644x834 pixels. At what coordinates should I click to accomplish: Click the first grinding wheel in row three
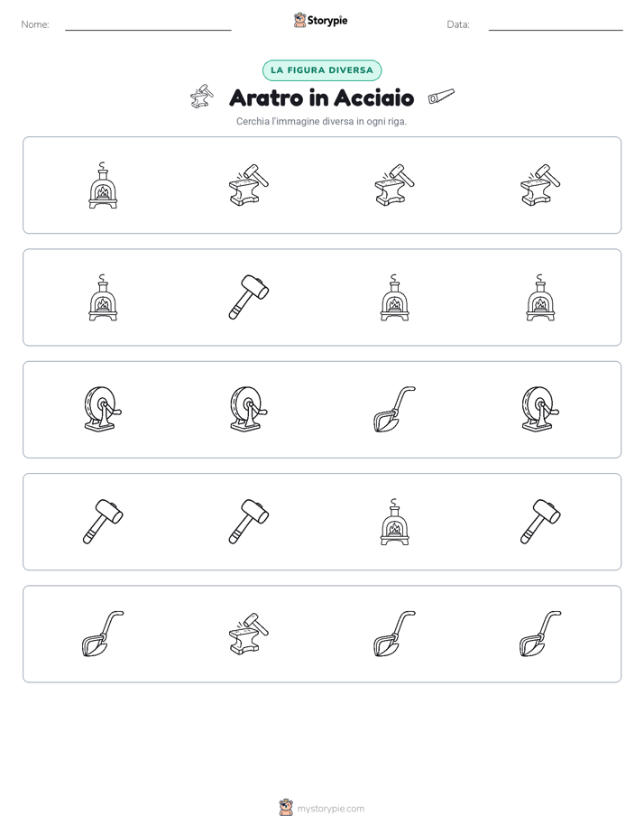[x=103, y=410]
